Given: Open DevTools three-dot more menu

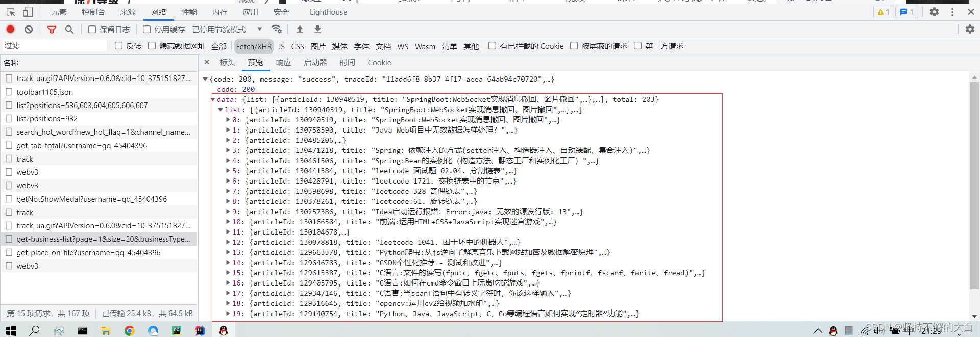Looking at the screenshot, I should pyautogui.click(x=952, y=12).
